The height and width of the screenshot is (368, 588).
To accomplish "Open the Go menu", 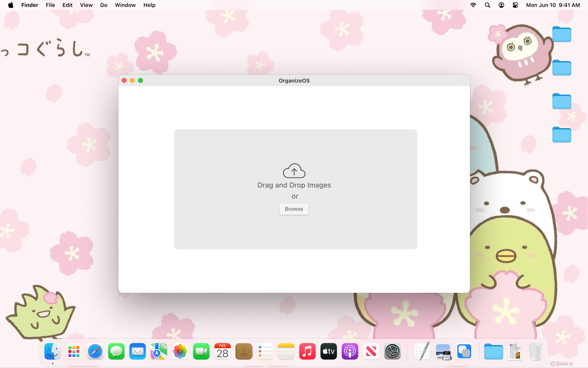I will [x=104, y=5].
